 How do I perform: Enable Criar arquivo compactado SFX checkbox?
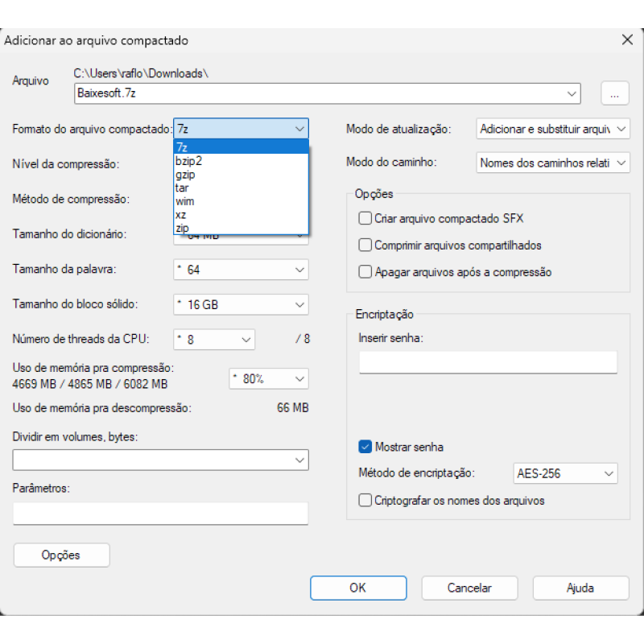pyautogui.click(x=365, y=218)
